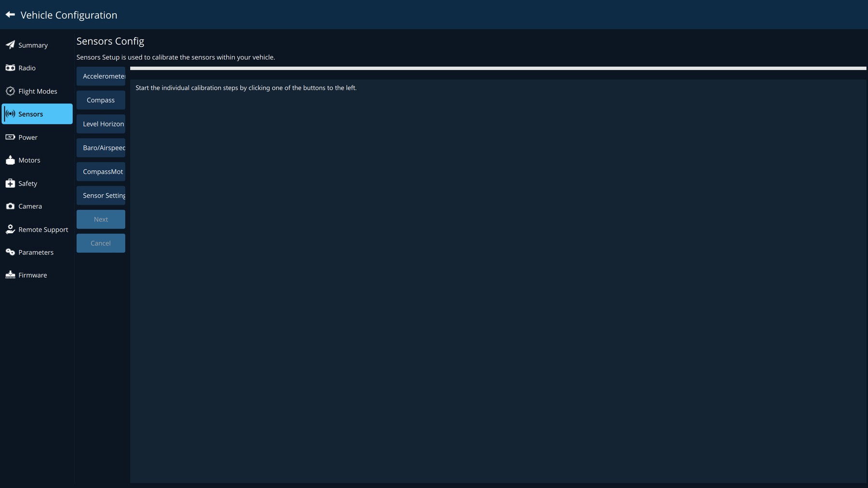Click the Firmware chip icon
The height and width of the screenshot is (488, 868).
click(x=10, y=275)
